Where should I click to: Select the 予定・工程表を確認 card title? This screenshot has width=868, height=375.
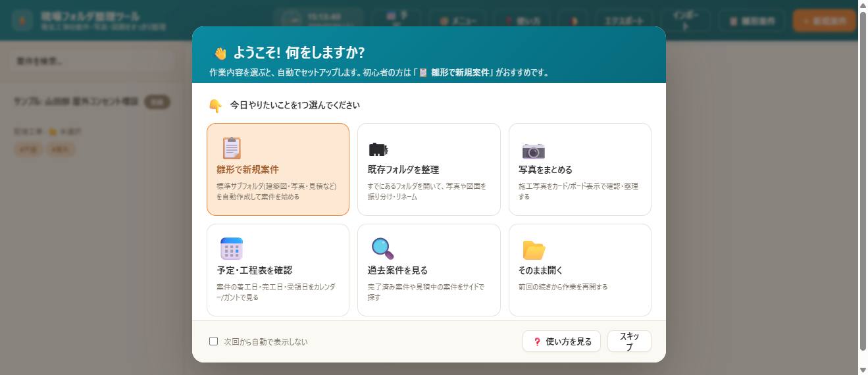tap(254, 270)
